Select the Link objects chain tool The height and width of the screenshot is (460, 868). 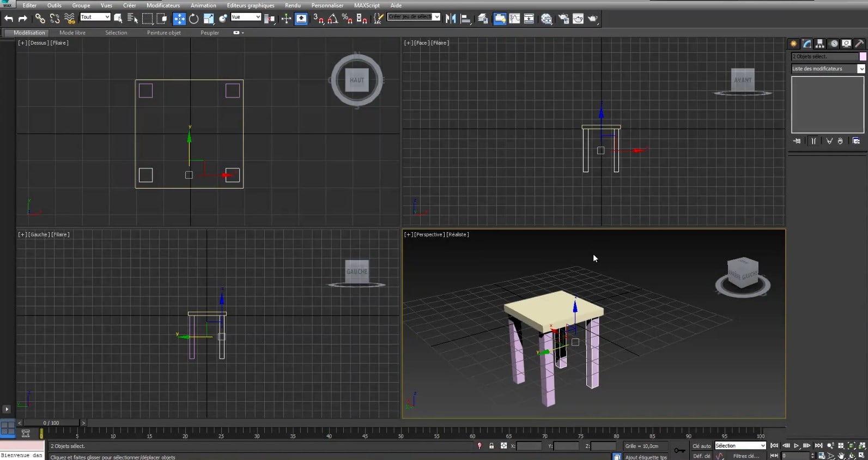click(x=40, y=19)
